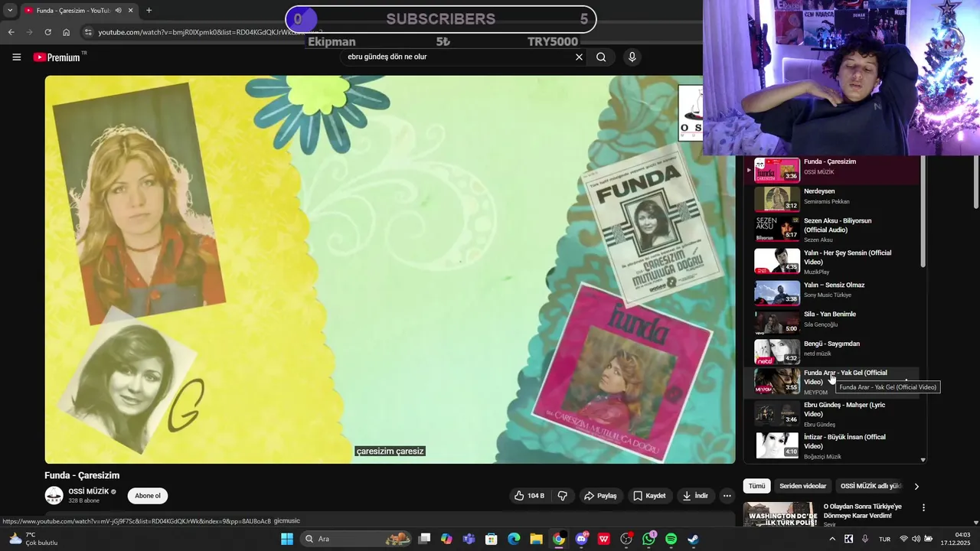Open the browser home page icon

pyautogui.click(x=66, y=32)
